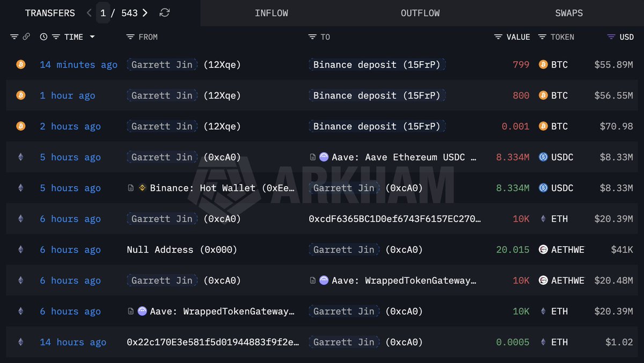The image size is (644, 363).
Task: Open Aave WrappedTokenGateway sender in ETH row
Action: (x=222, y=311)
